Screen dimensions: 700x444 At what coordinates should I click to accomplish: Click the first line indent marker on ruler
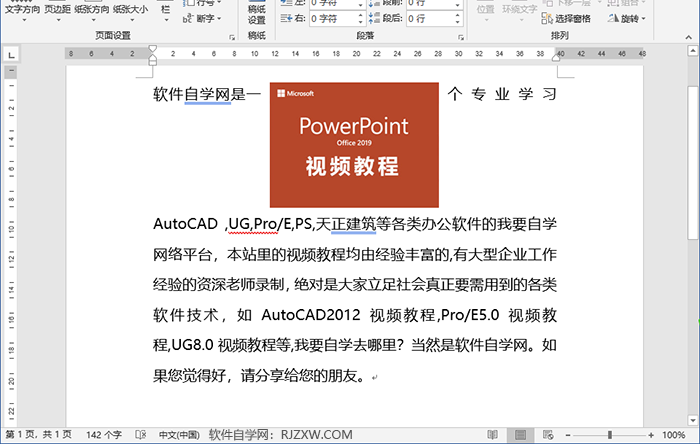point(152,49)
